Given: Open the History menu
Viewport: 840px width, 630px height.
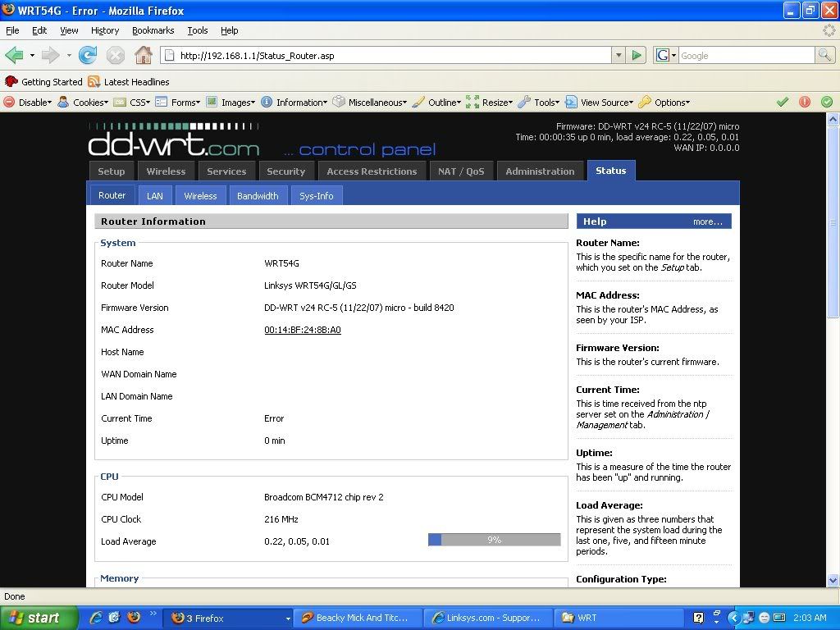Looking at the screenshot, I should 105,30.
